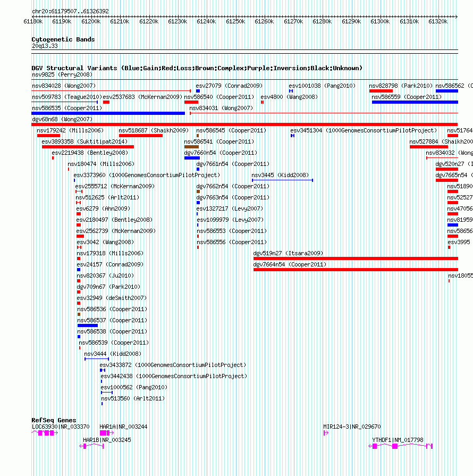Select nsv179318 (Mills2006) label

(x=110, y=254)
